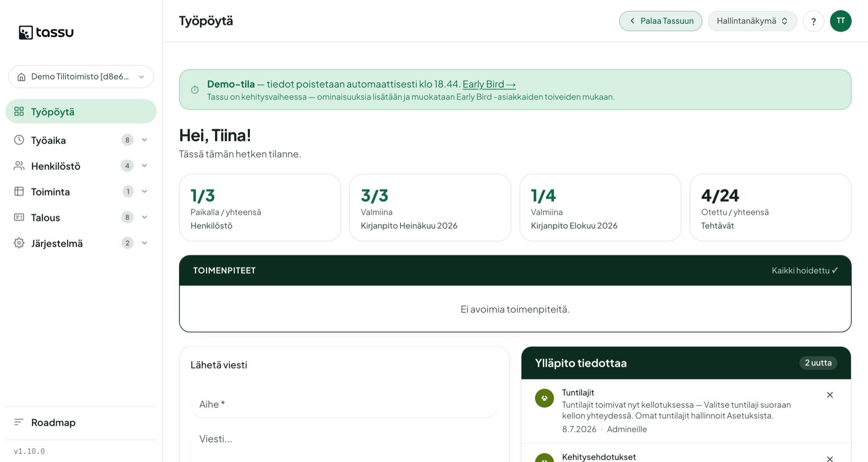
Task: Open the help question mark icon
Action: [x=813, y=21]
